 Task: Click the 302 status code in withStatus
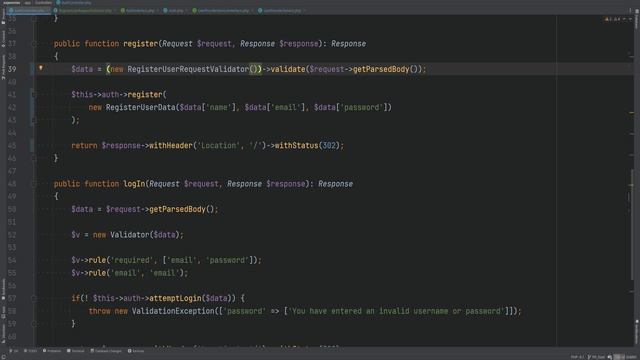pyautogui.click(x=329, y=146)
